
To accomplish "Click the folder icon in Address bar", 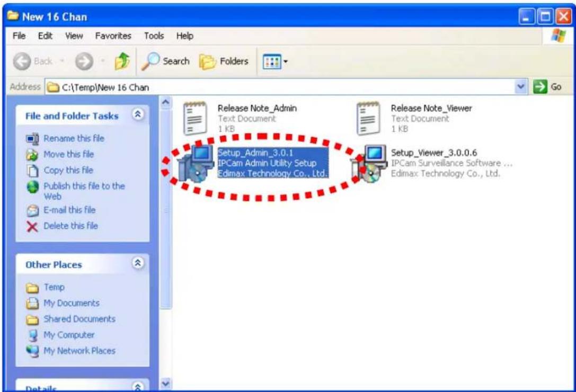I will click(54, 87).
